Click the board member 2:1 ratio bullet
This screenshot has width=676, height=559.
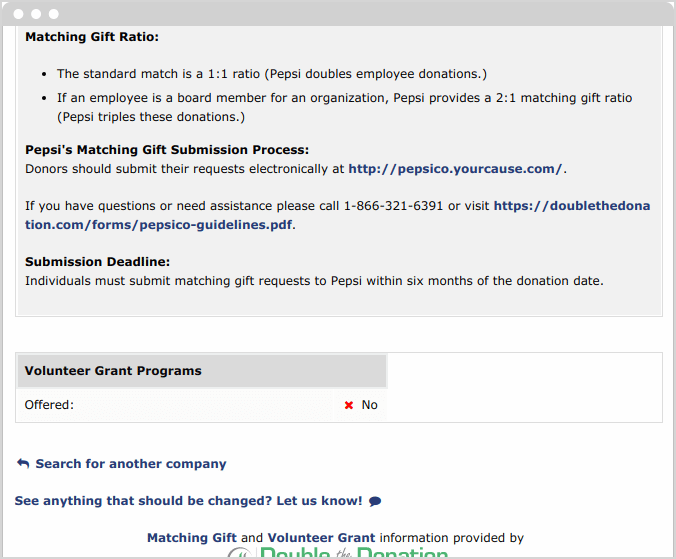point(344,107)
